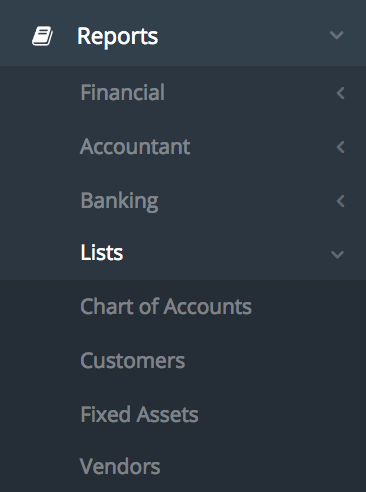Open the Banking reports submenu label

[119, 201]
